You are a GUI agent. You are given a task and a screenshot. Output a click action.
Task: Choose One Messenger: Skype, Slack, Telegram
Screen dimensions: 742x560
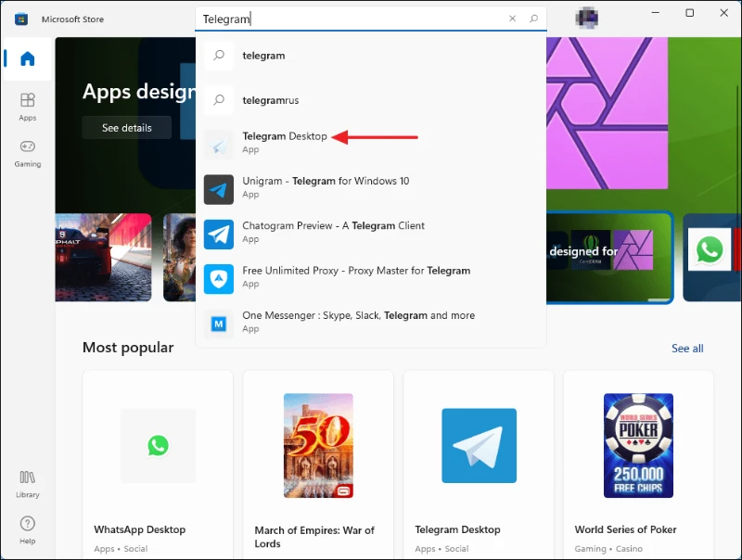(370, 324)
